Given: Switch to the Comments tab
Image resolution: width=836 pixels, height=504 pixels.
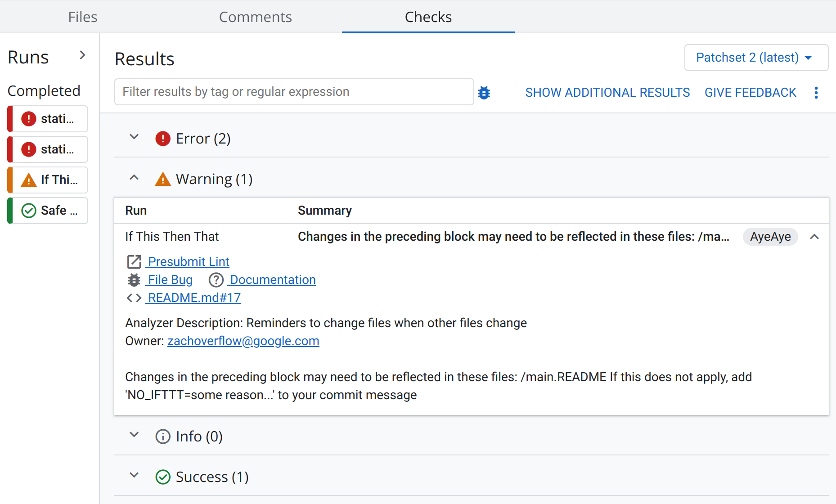Looking at the screenshot, I should click(x=255, y=17).
